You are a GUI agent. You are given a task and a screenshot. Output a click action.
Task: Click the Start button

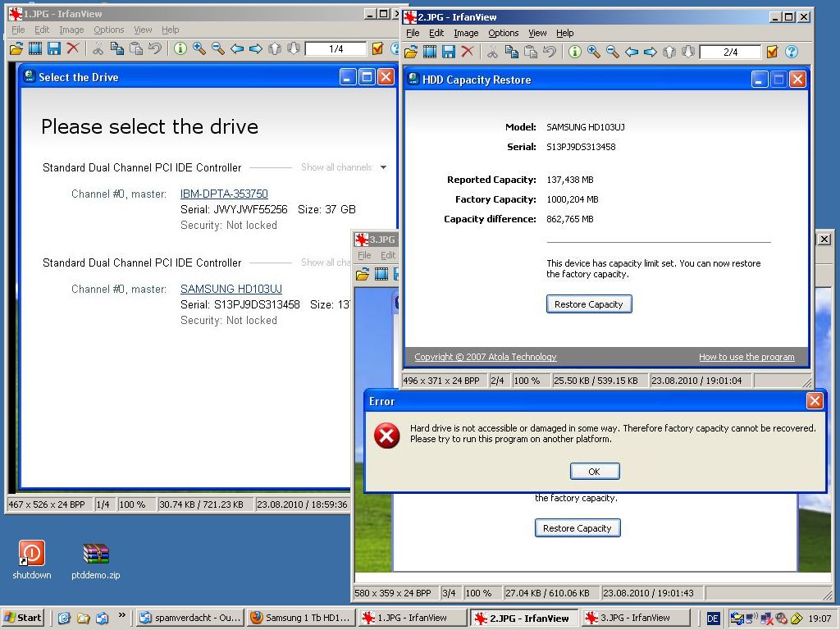pyautogui.click(x=22, y=618)
